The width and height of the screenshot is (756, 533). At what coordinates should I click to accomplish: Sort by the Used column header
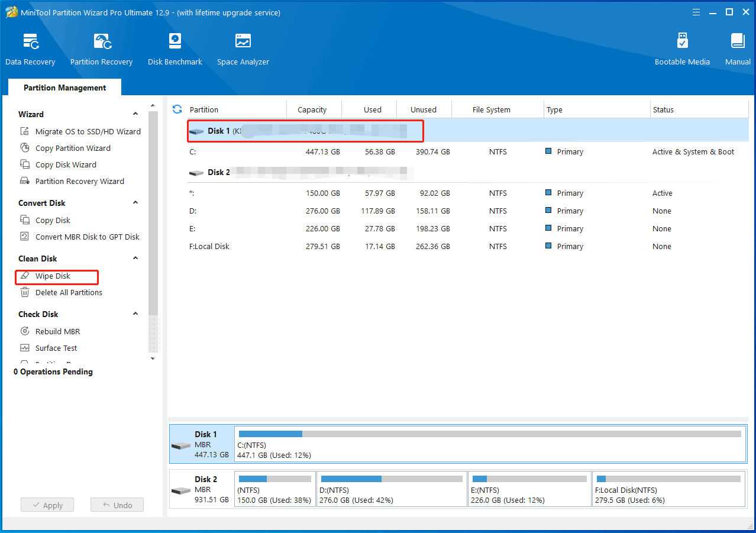(373, 109)
